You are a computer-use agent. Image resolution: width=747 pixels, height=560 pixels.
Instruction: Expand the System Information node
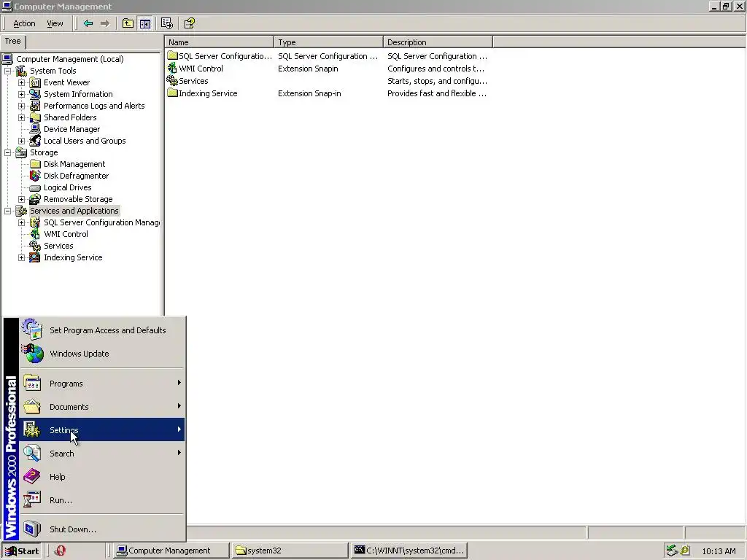(x=21, y=94)
